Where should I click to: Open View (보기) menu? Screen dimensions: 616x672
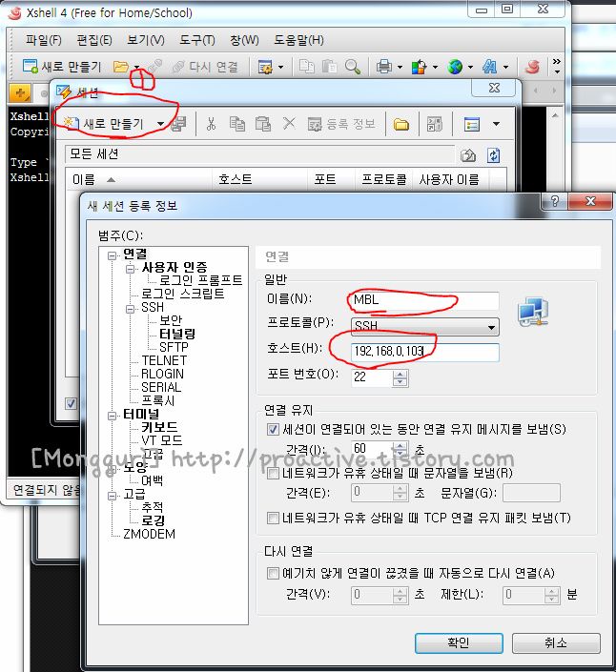(145, 40)
